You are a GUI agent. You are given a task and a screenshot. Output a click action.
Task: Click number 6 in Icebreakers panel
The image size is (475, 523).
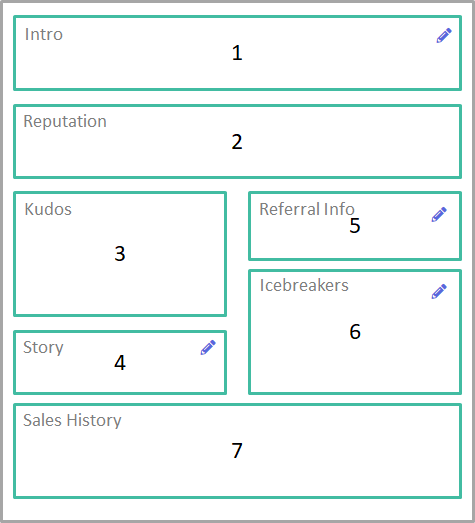point(355,332)
